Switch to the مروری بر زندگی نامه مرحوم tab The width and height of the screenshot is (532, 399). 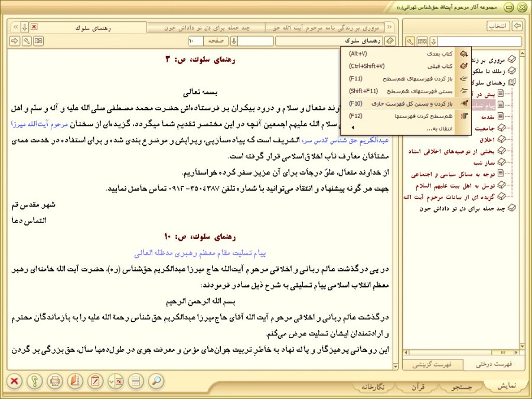tap(325, 28)
